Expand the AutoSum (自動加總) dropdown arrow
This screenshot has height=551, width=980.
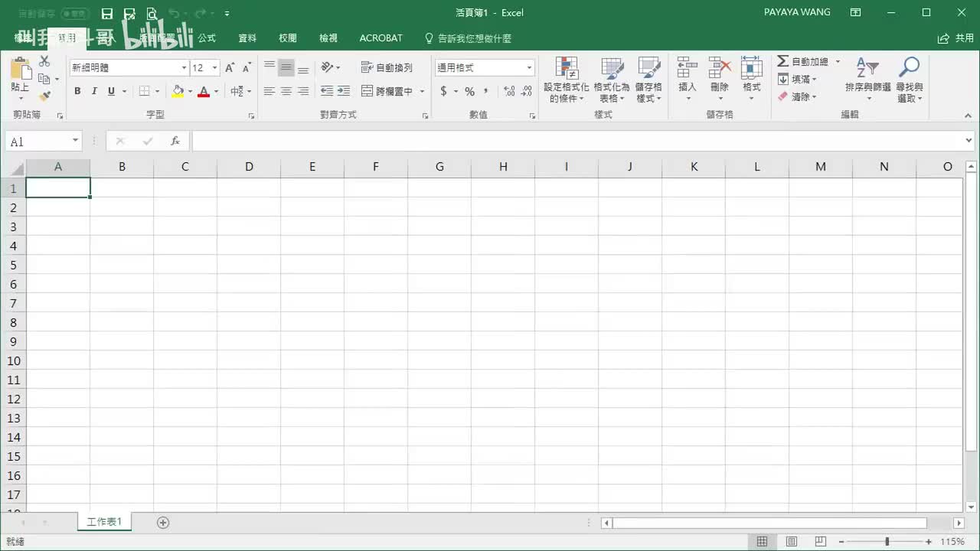pyautogui.click(x=838, y=61)
